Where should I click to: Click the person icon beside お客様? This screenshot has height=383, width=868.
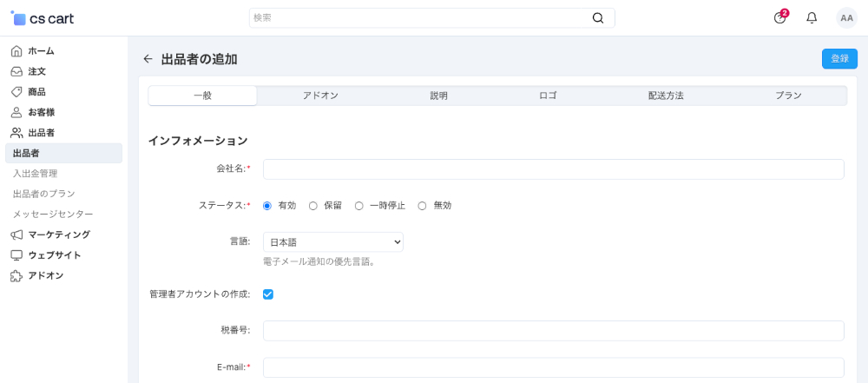point(16,113)
